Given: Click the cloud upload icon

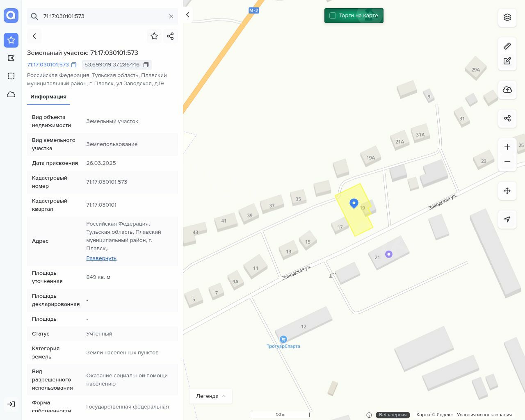Looking at the screenshot, I should (507, 90).
